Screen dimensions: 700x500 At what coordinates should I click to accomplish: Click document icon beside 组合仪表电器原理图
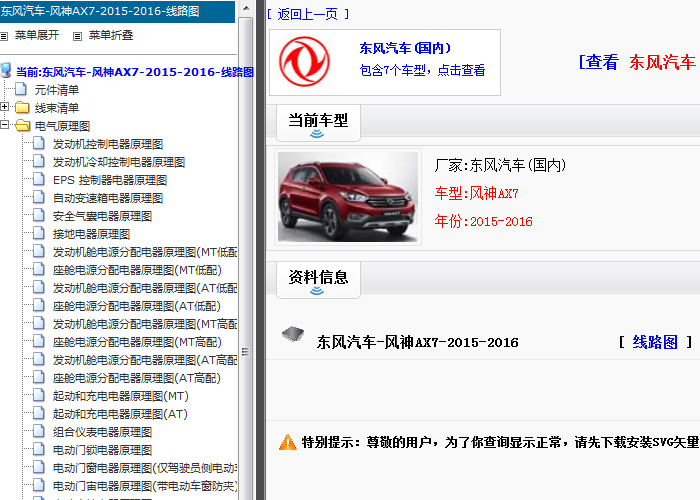click(x=39, y=431)
